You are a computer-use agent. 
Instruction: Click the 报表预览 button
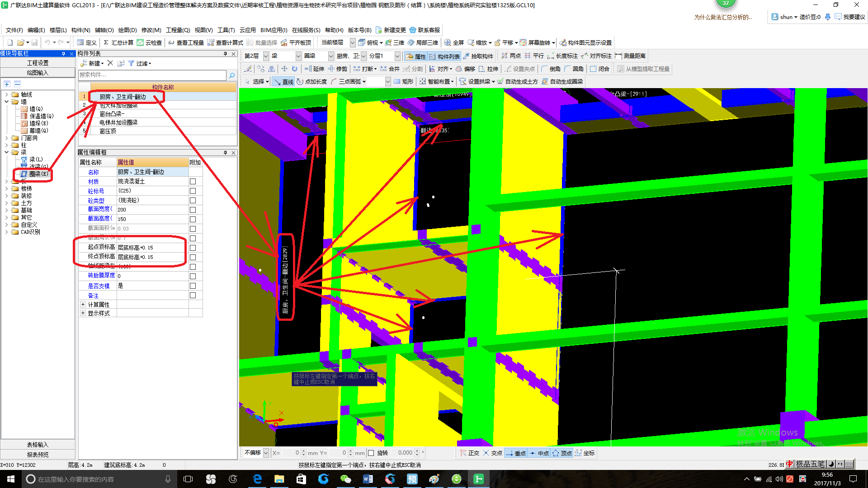[38, 455]
